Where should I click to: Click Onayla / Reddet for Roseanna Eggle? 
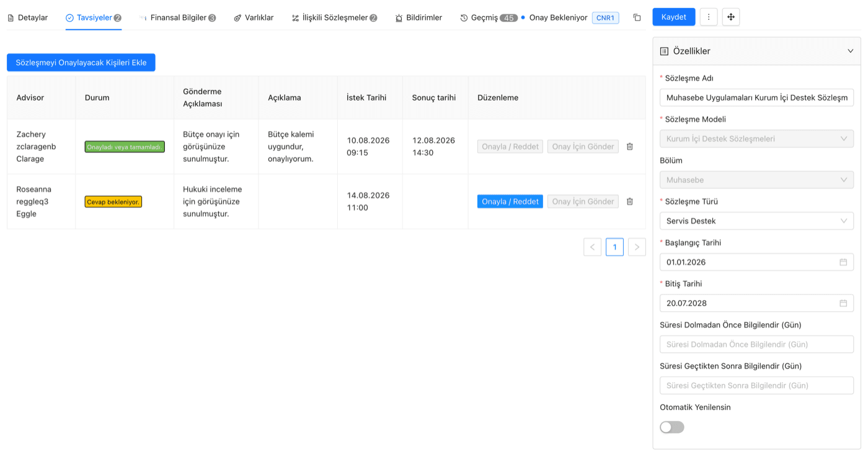click(x=510, y=202)
